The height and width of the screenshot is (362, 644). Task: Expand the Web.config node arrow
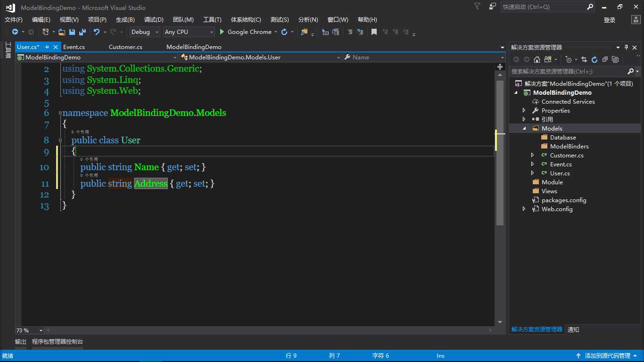(524, 209)
